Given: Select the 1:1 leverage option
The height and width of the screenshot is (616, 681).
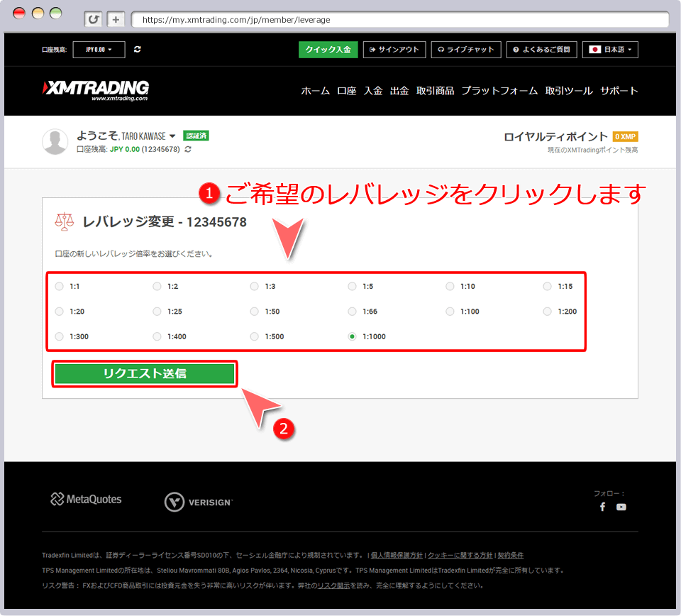Looking at the screenshot, I should 60,286.
